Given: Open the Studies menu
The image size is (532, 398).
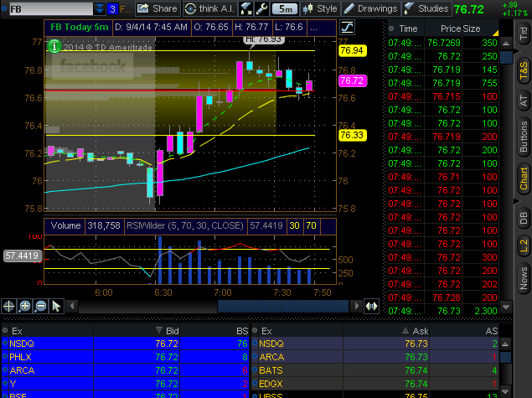Looking at the screenshot, I should [x=427, y=8].
